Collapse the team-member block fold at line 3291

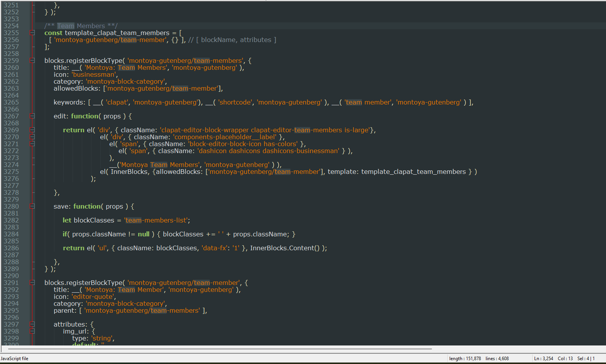pos(32,283)
